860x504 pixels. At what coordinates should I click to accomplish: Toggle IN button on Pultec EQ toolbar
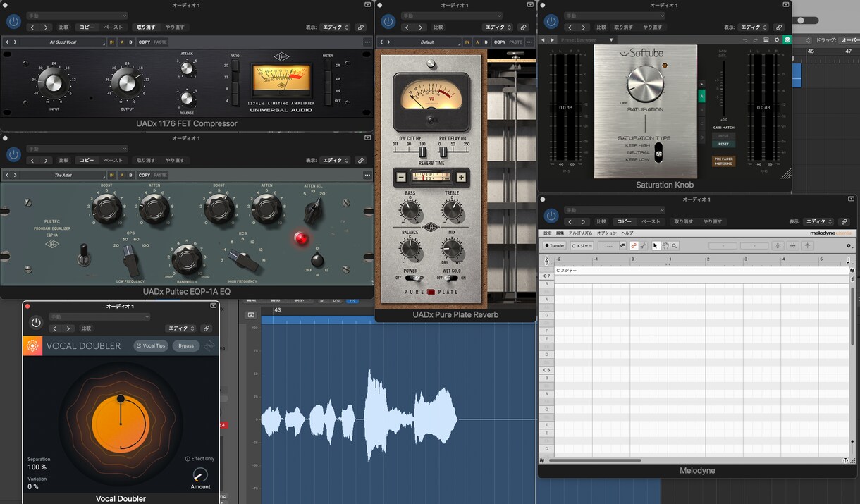click(x=111, y=175)
